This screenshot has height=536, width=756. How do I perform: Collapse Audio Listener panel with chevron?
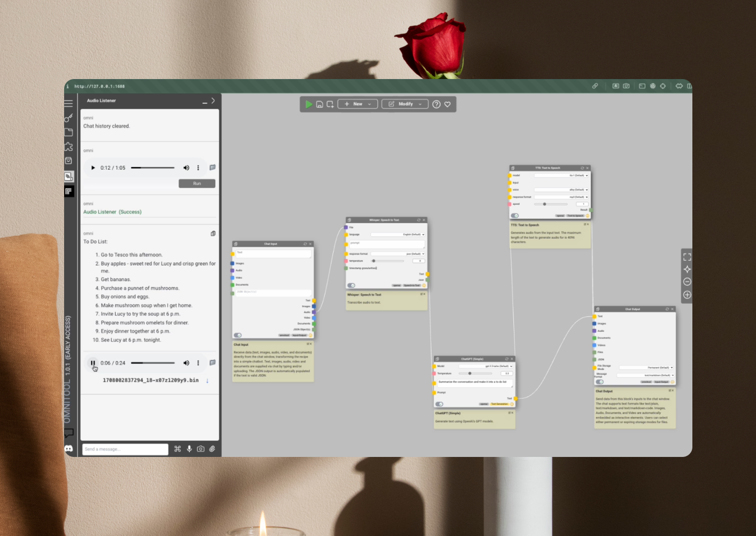click(213, 100)
